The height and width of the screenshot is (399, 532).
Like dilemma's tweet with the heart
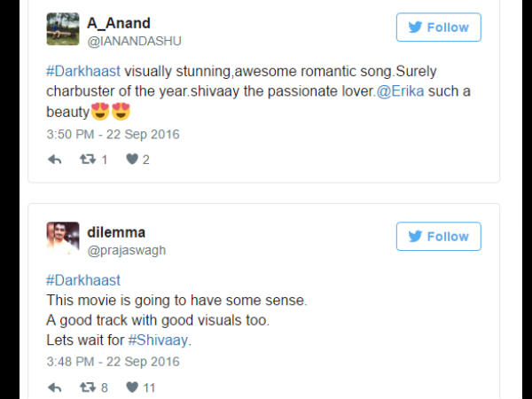(x=131, y=387)
